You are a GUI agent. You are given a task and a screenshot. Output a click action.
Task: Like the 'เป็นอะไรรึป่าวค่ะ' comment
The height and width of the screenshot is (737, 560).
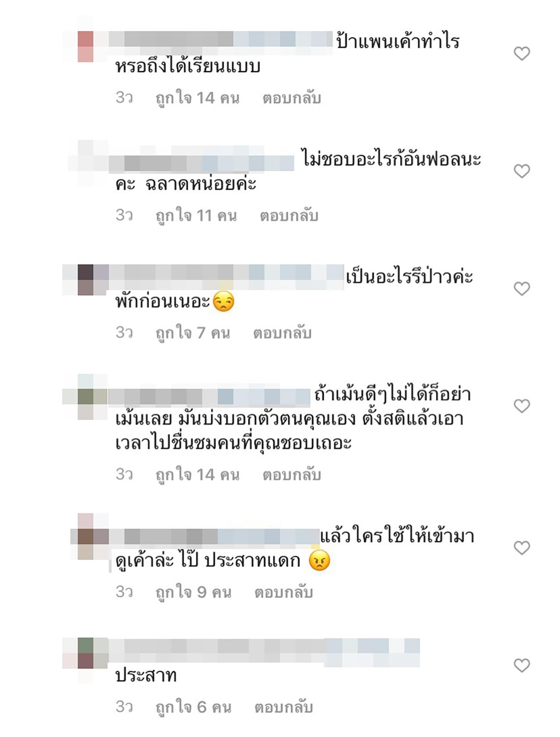(x=521, y=289)
